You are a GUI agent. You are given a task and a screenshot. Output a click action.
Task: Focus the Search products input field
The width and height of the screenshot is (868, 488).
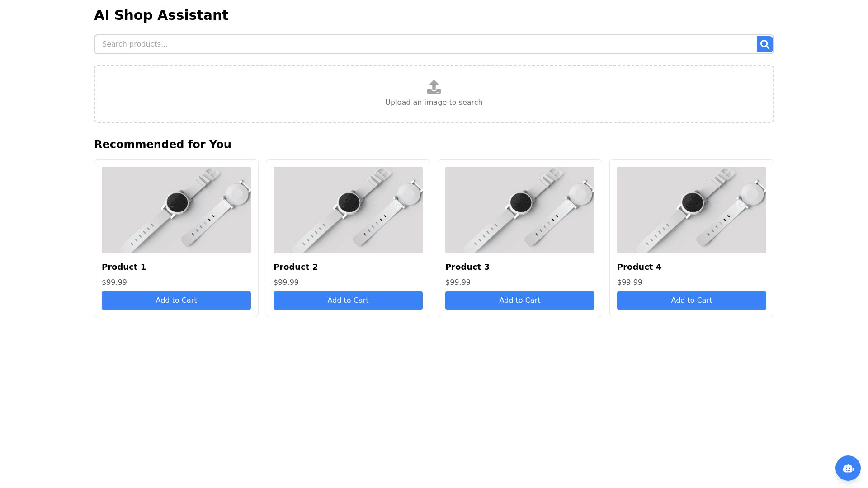[425, 44]
